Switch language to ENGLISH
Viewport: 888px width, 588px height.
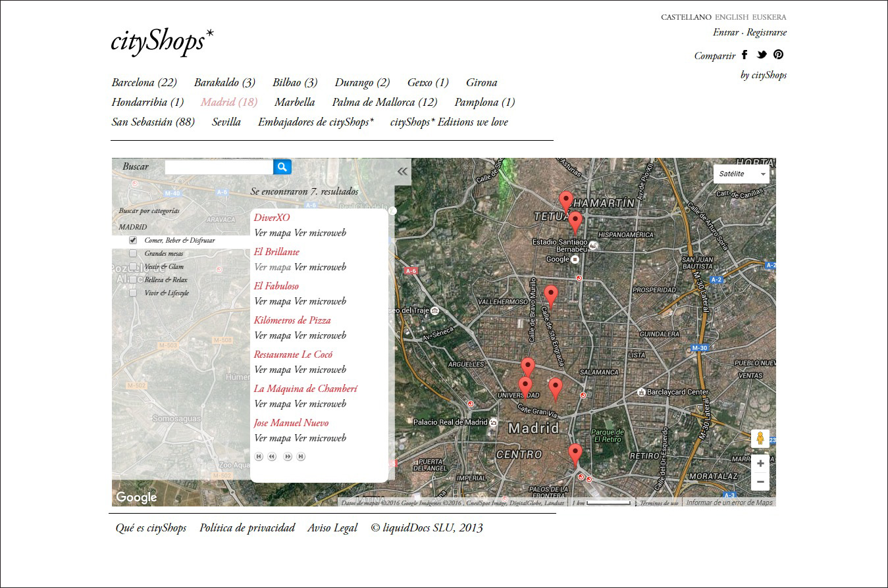point(731,17)
